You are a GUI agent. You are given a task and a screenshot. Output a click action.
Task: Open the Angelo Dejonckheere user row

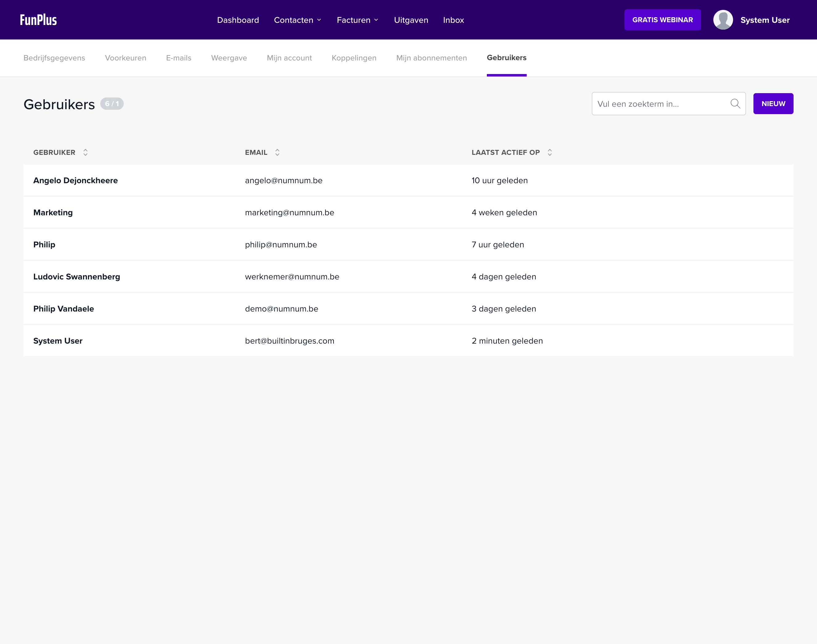coord(76,181)
